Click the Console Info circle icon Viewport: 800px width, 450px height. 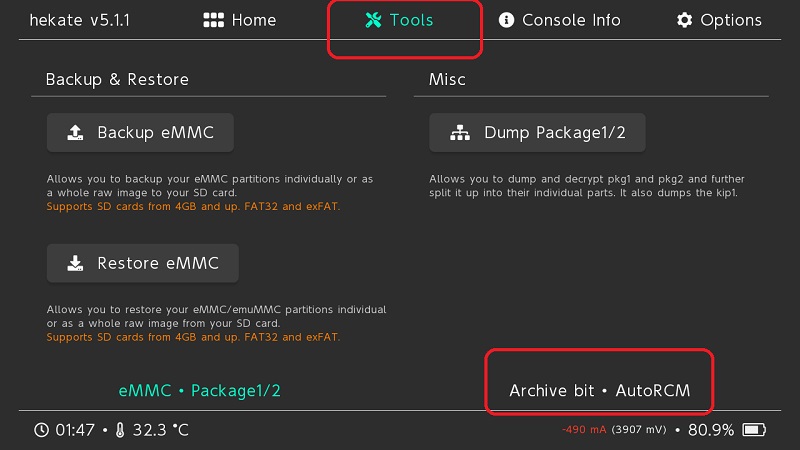click(506, 20)
